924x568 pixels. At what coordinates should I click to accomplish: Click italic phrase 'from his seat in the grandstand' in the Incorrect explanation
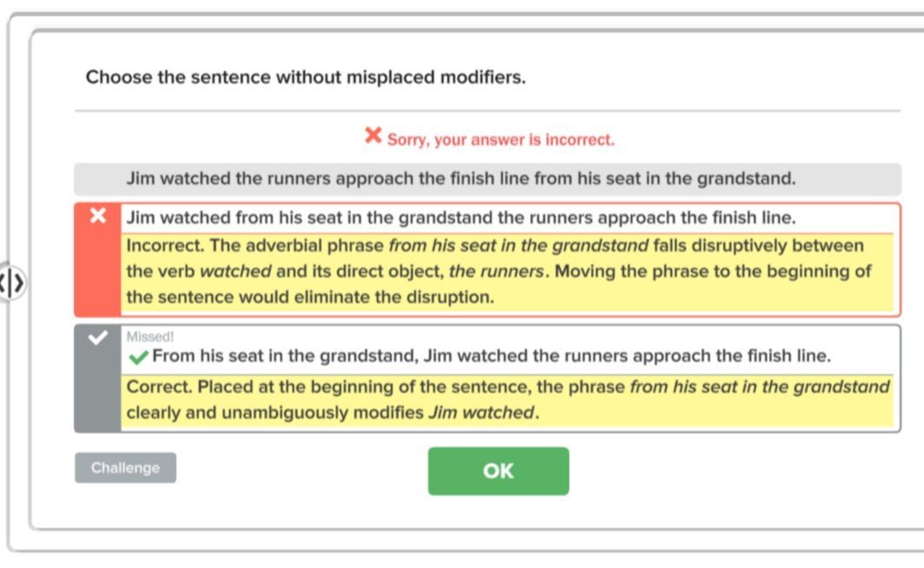[519, 245]
